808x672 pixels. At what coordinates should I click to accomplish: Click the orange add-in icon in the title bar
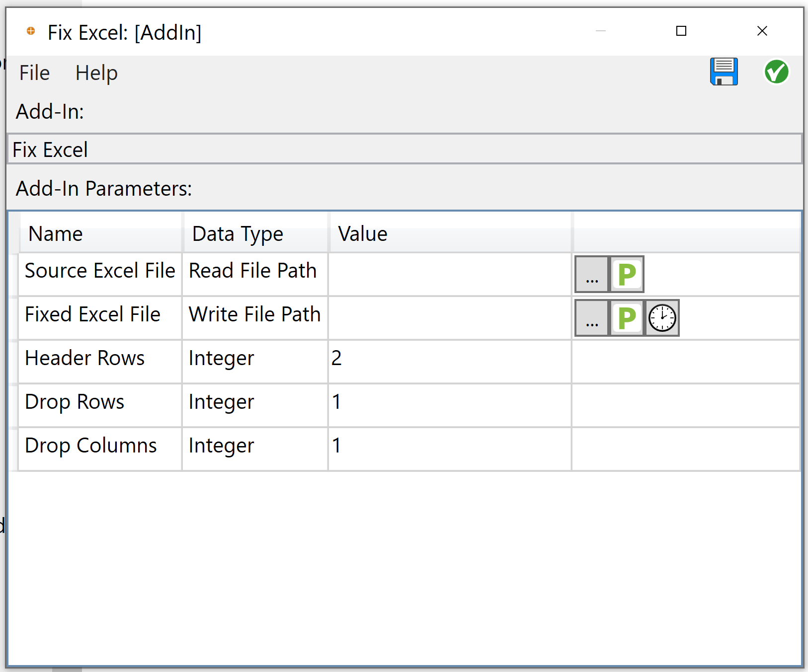tap(31, 31)
